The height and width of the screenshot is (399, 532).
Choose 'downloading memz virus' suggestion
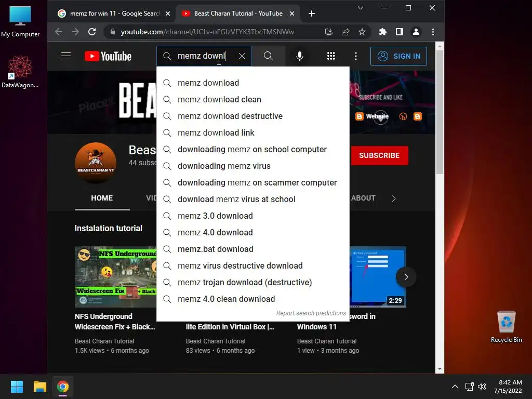pos(253,166)
